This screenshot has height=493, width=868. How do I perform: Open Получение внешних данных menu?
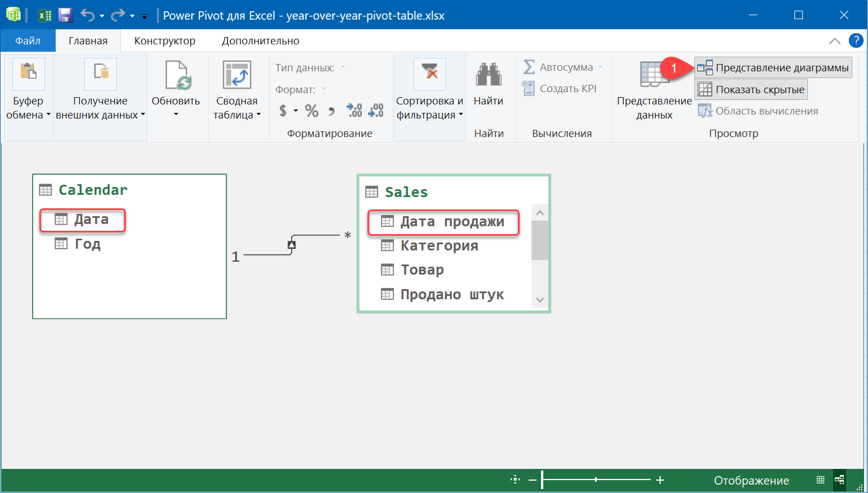pos(101,97)
